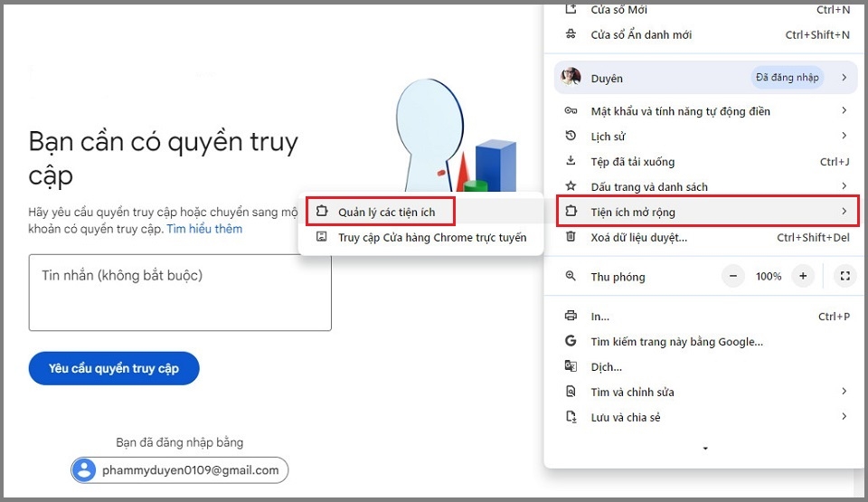
Task: Decrease zoom with the minus button
Action: coord(733,276)
